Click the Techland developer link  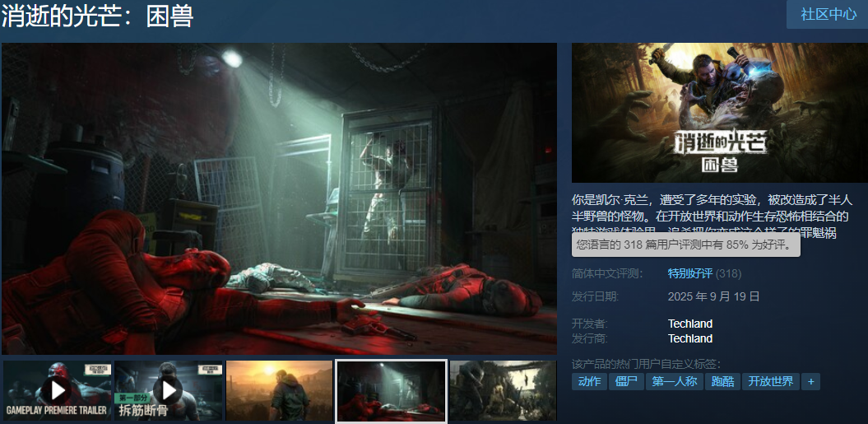click(x=689, y=324)
